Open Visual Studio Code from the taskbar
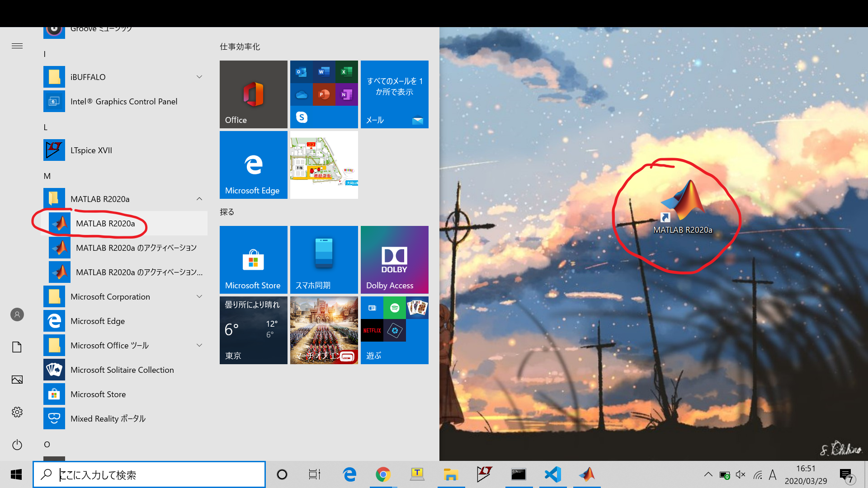Viewport: 868px width, 488px height. [x=553, y=474]
